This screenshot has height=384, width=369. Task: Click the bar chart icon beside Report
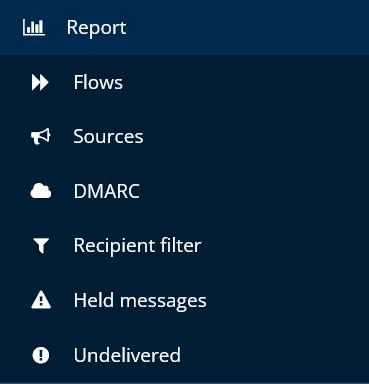click(x=34, y=27)
